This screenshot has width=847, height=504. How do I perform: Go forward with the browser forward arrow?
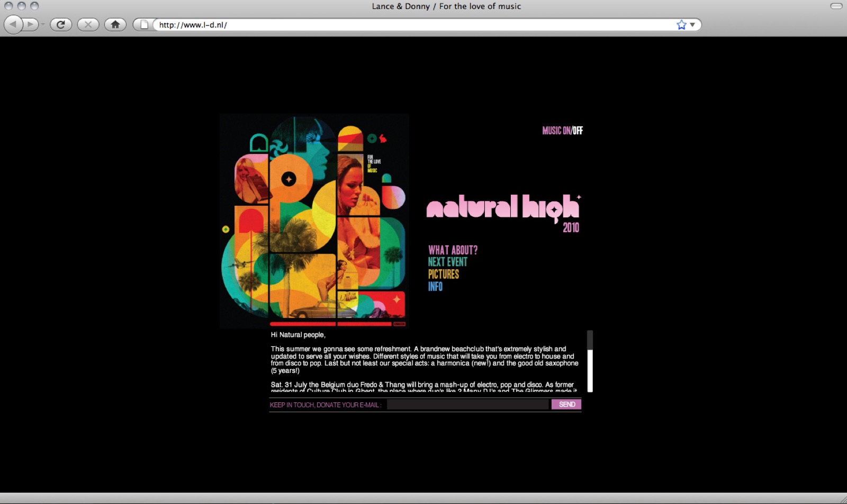point(31,24)
